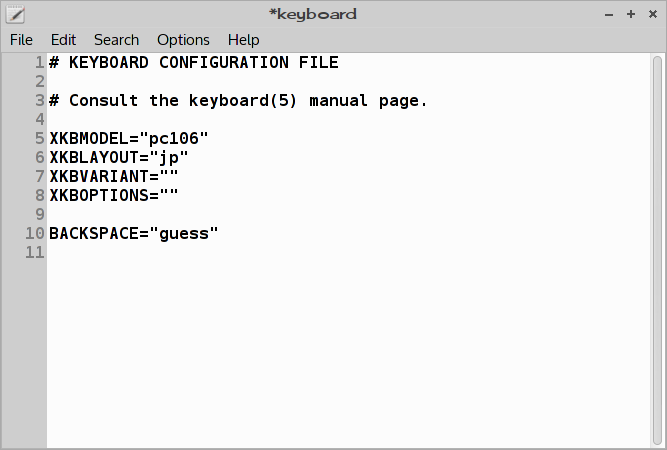Viewport: 667px width, 450px height.
Task: Click the KEYBOARD CONFIGURATION FILE comment line
Action: click(194, 63)
